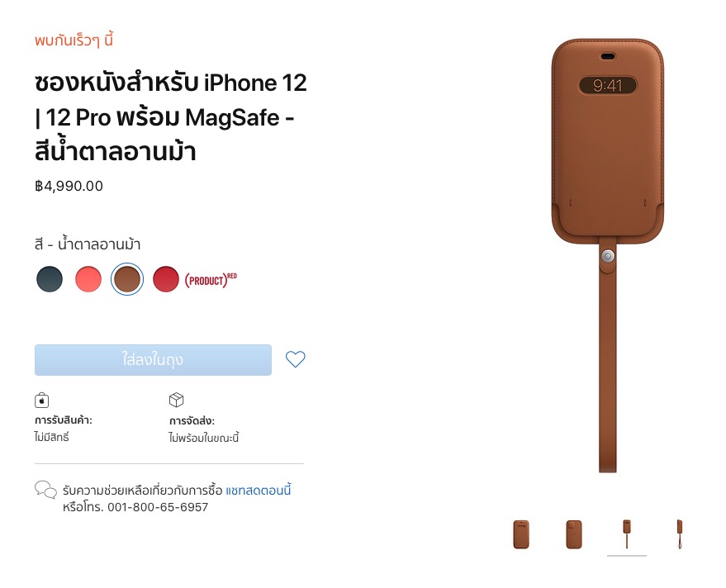
Task: Select the dark navy blue color swatch
Action: click(50, 279)
